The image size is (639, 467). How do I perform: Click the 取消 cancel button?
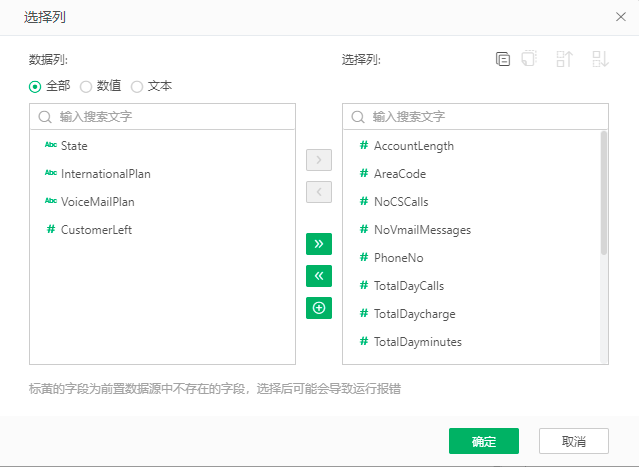[573, 441]
